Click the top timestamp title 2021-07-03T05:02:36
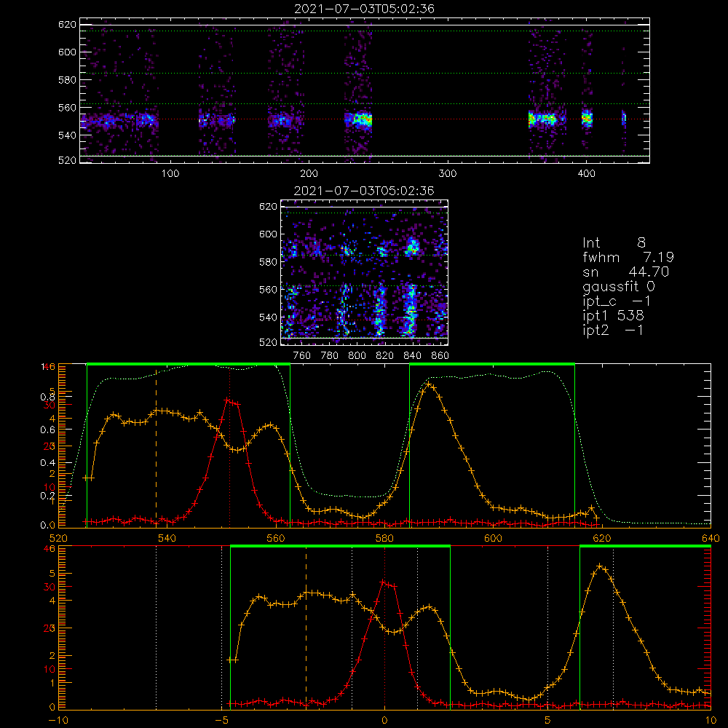 coord(364,9)
